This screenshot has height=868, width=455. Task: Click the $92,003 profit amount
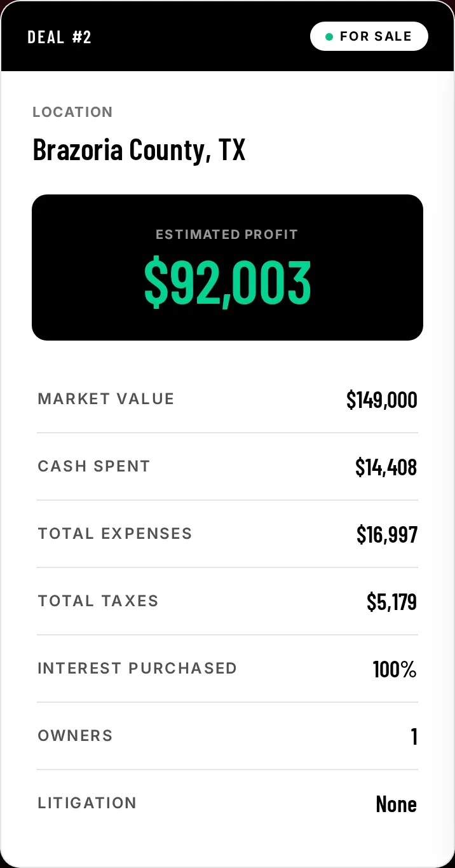(227, 282)
